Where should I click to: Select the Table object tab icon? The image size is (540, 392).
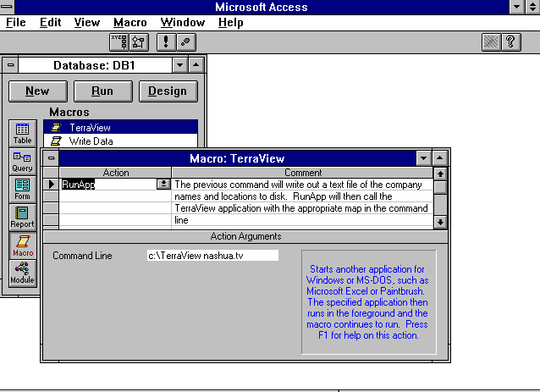tap(22, 133)
